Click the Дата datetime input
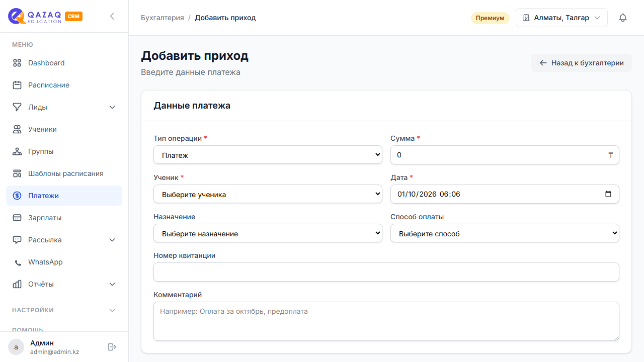The width and height of the screenshot is (644, 362). 505,194
